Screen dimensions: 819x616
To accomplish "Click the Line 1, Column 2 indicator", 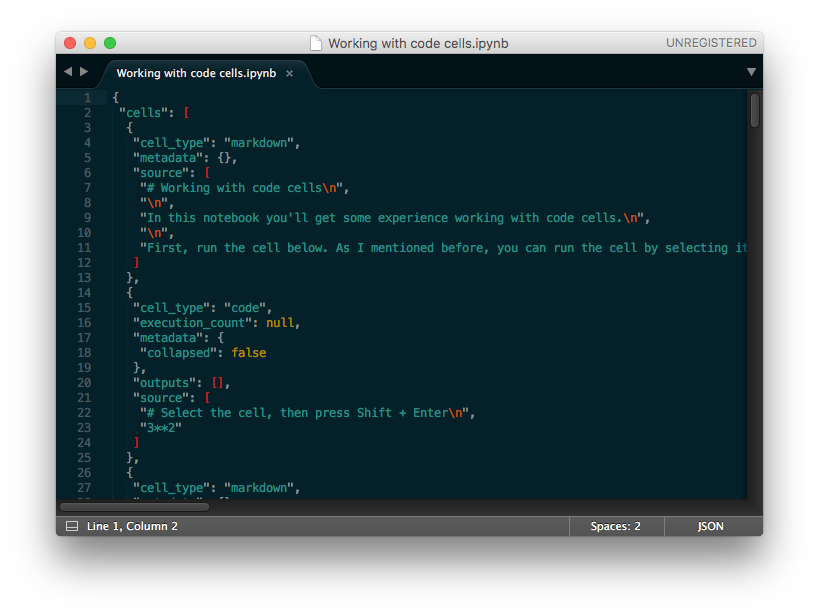I will pyautogui.click(x=130, y=525).
